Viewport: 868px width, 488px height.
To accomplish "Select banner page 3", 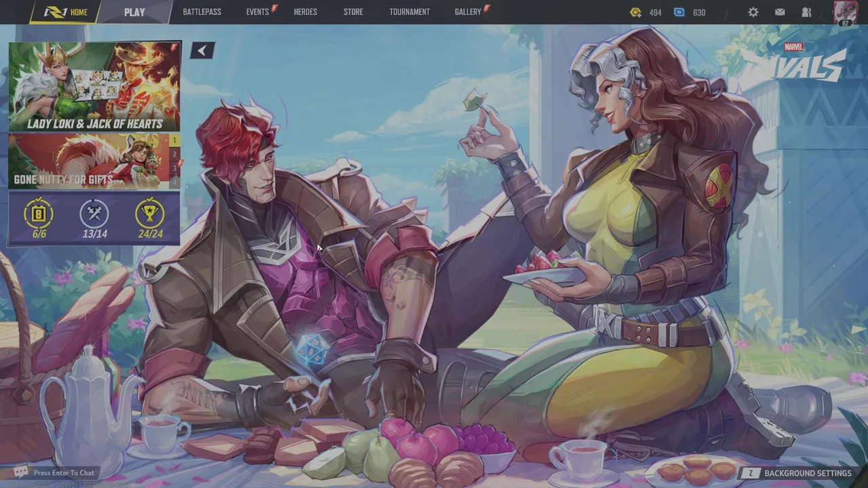I will coord(175,168).
